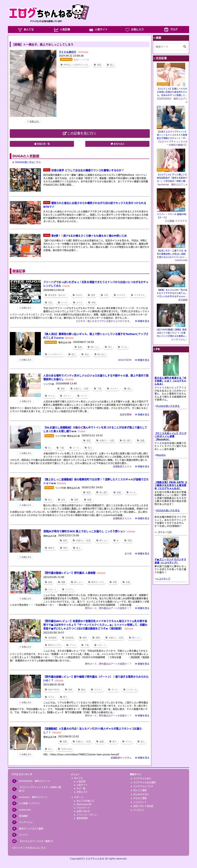Click the thumbnail of the 2020/08/13 article
197x868 pixels.
(x=25, y=292)
